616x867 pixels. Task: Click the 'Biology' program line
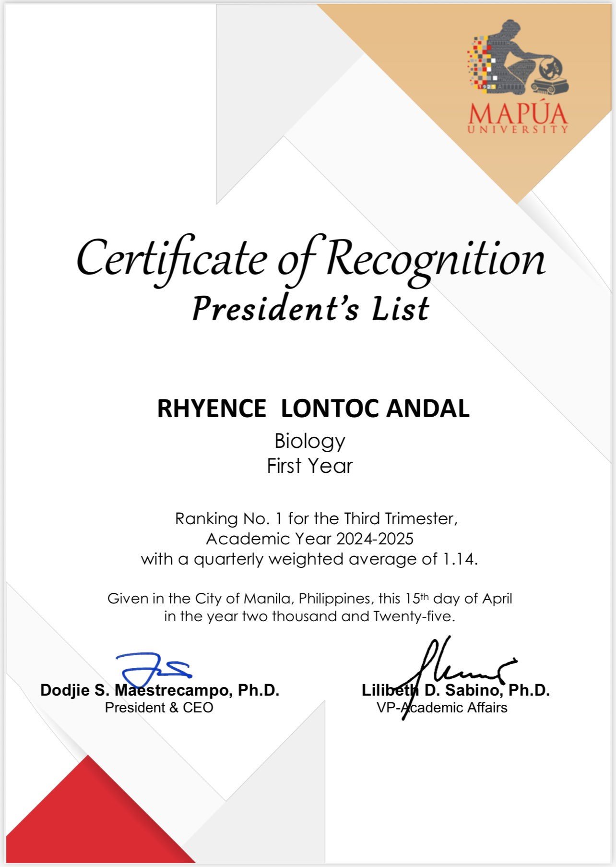tap(310, 442)
